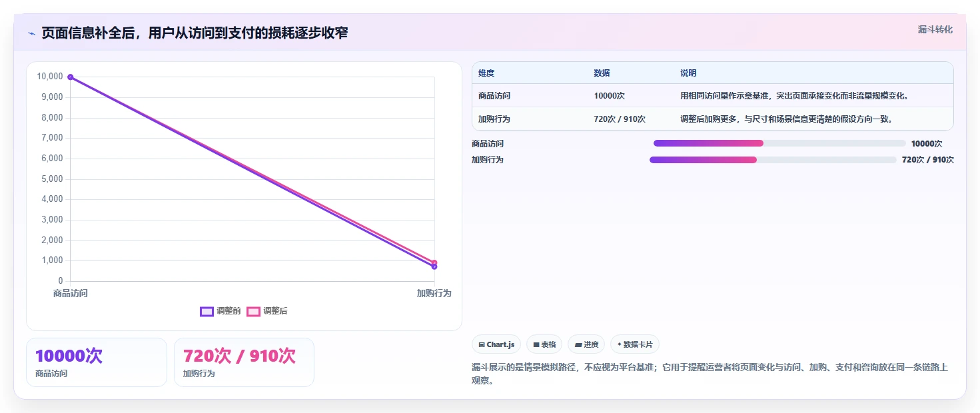
Task: Click the 商品访问 x-axis label
Action: coord(71,293)
